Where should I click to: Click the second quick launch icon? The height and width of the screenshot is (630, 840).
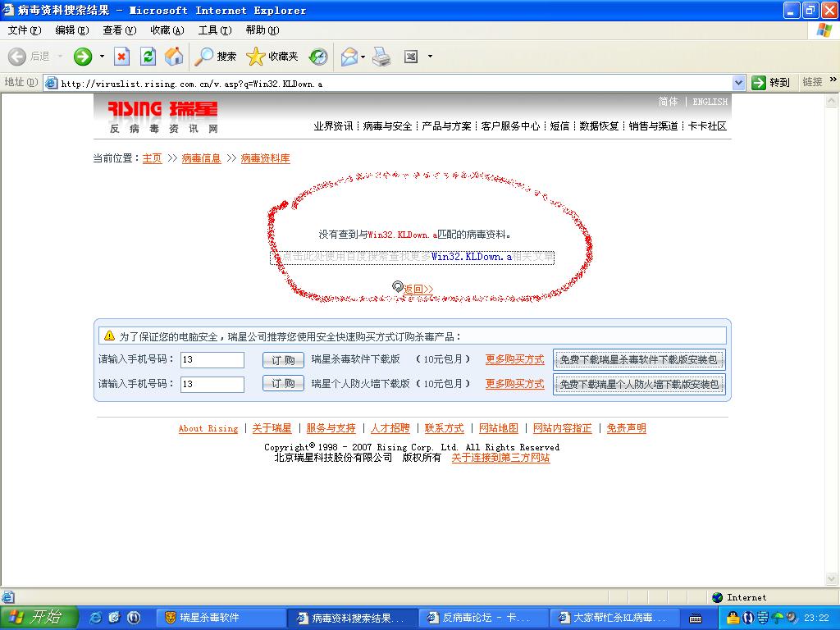pyautogui.click(x=115, y=618)
